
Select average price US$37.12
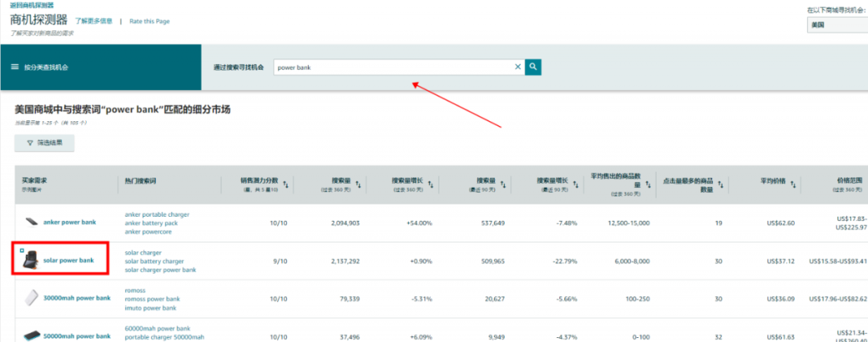(x=781, y=261)
